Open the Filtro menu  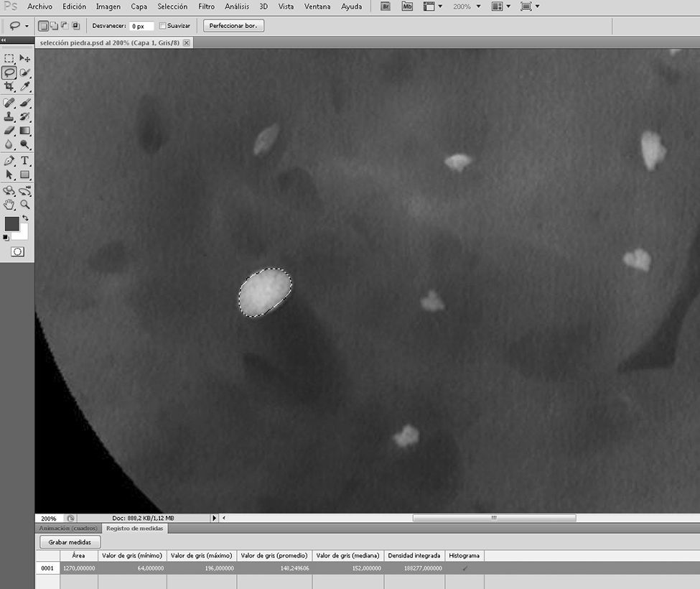pos(206,6)
